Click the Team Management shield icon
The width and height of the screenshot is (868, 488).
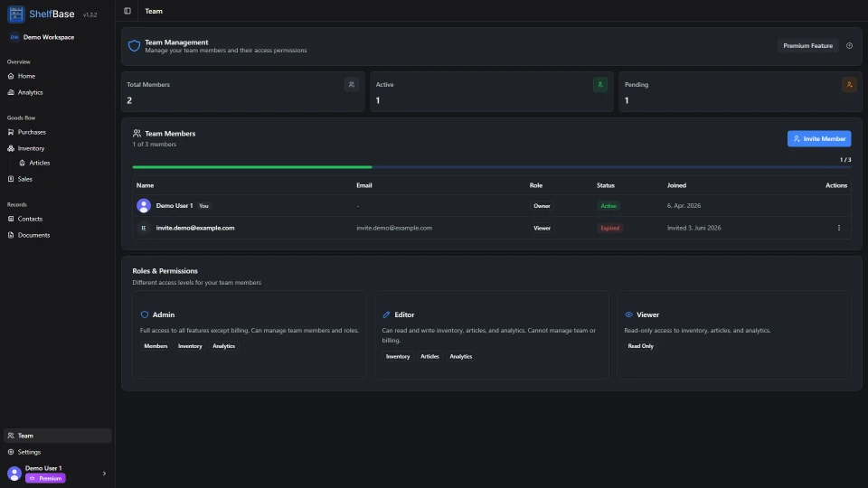pyautogui.click(x=134, y=46)
